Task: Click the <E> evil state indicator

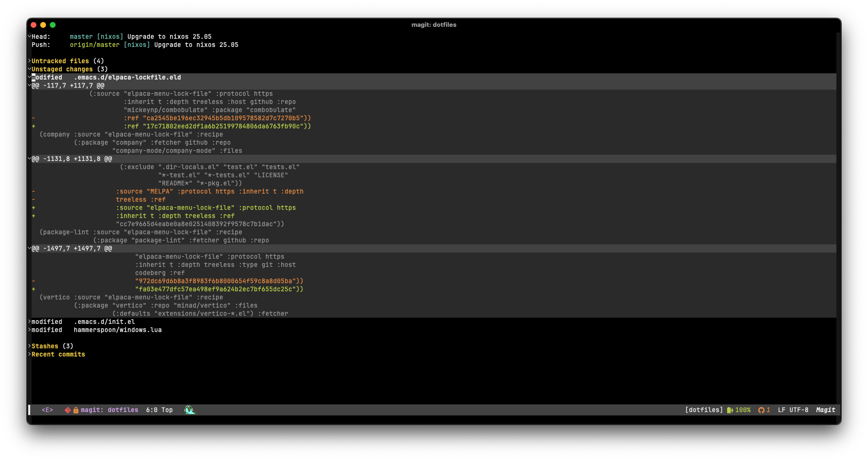Action: 47,410
